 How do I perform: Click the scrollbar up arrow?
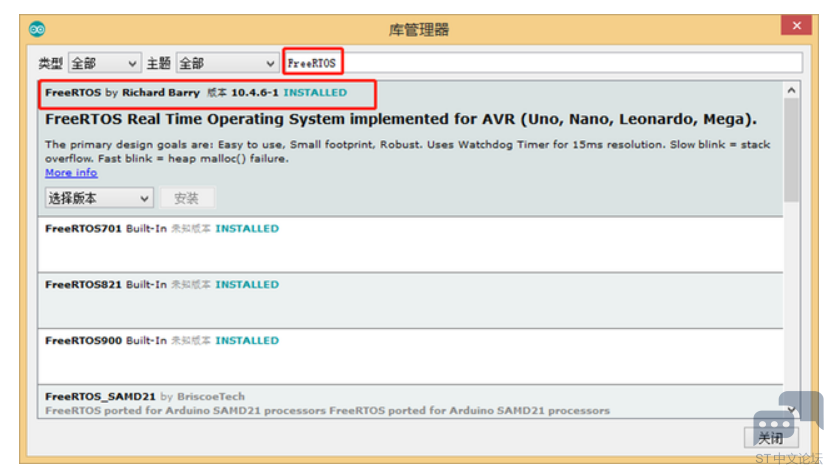pos(791,90)
